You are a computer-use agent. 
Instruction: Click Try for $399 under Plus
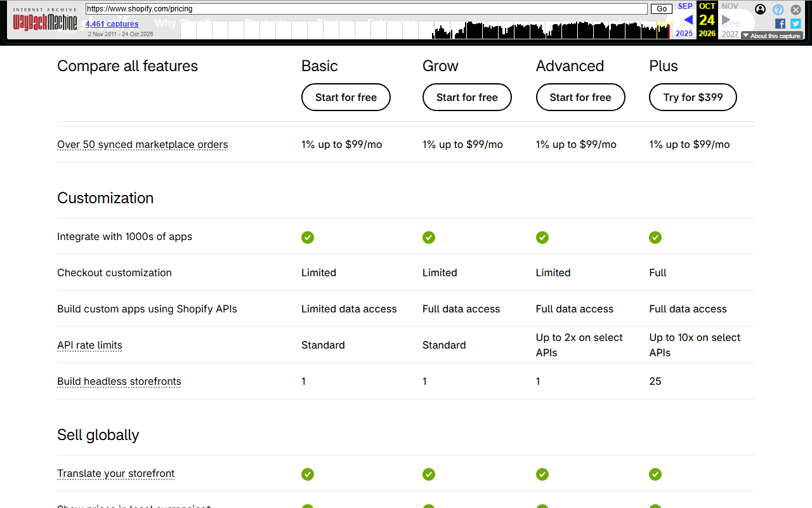[693, 97]
